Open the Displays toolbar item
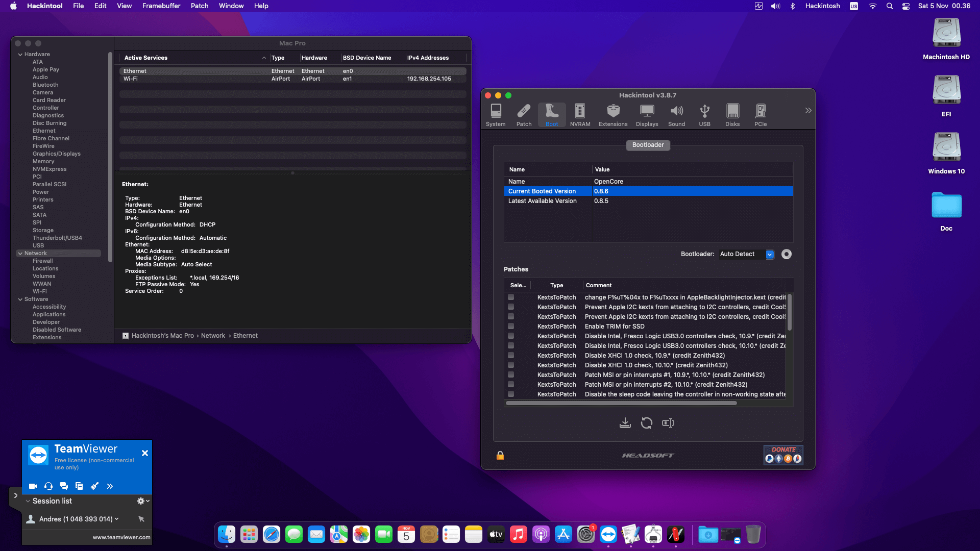Image resolution: width=980 pixels, height=551 pixels. point(647,115)
